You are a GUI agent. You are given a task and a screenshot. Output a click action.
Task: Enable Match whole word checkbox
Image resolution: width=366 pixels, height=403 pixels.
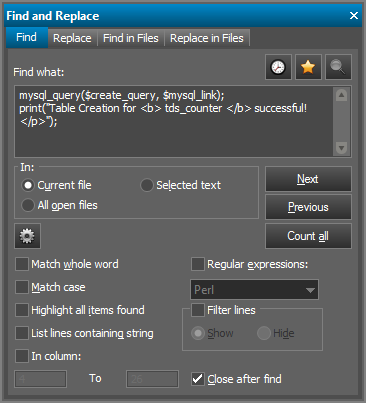pyautogui.click(x=22, y=264)
